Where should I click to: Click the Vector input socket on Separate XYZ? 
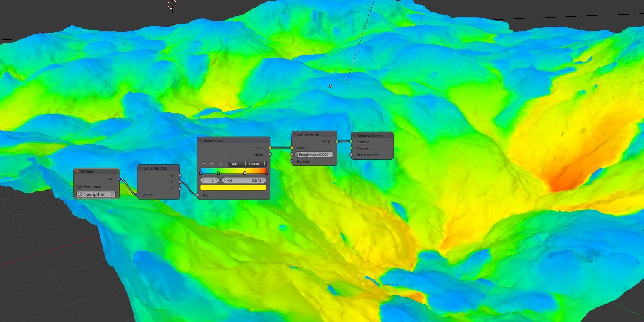(x=137, y=195)
